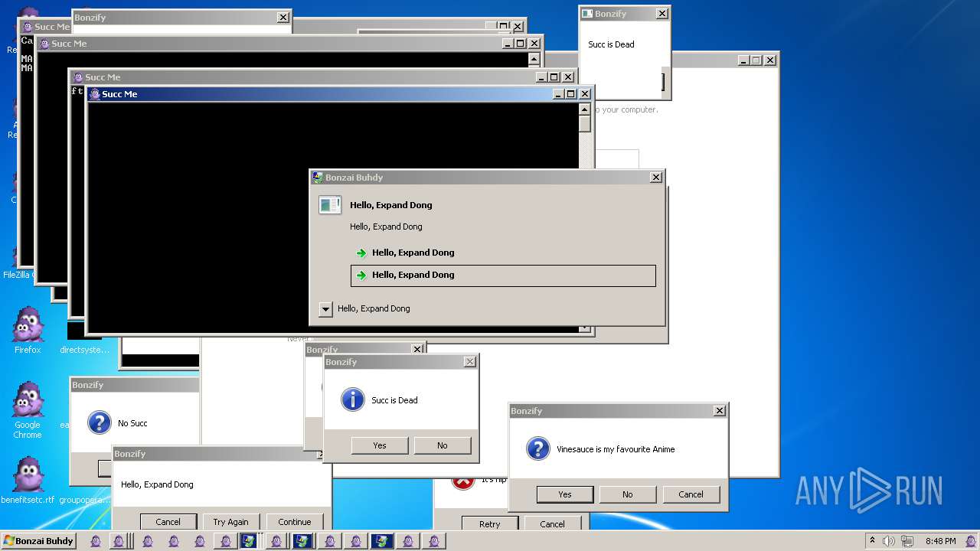Viewport: 980px width, 551px height.
Task: Maximize the active Succ Me window
Action: click(571, 94)
